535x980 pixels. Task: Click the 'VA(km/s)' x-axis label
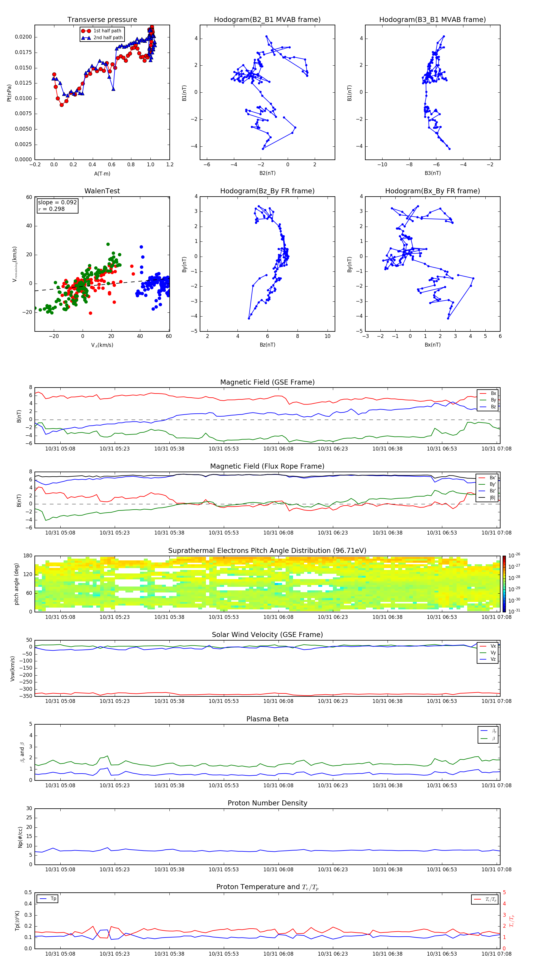pos(102,345)
